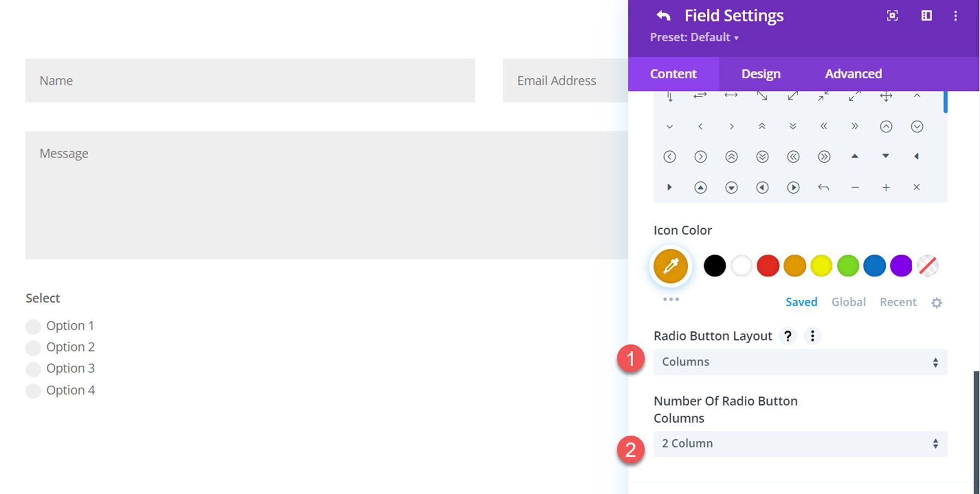Select the plus sign icon in icon grid
The image size is (980, 494).
coord(886,188)
